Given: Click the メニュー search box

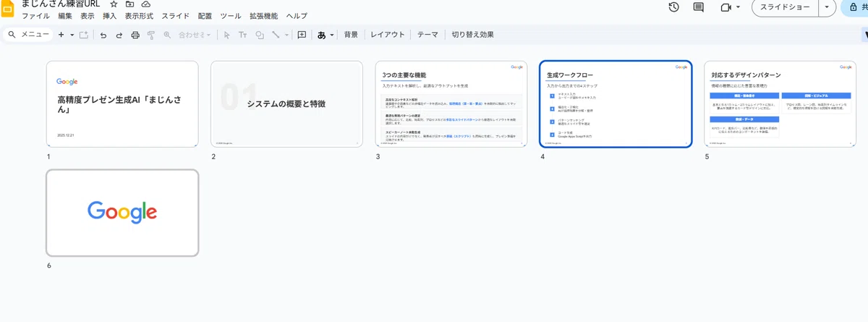Looking at the screenshot, I should tap(27, 35).
